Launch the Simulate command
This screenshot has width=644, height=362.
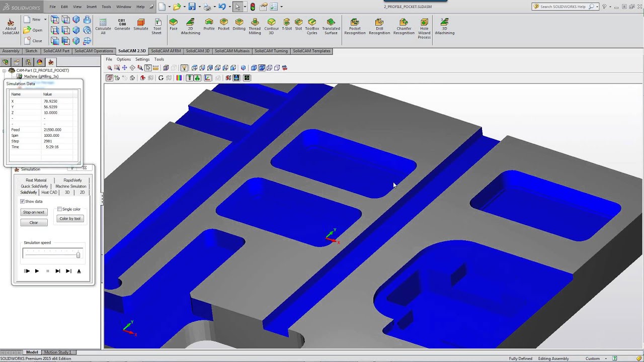pyautogui.click(x=141, y=25)
